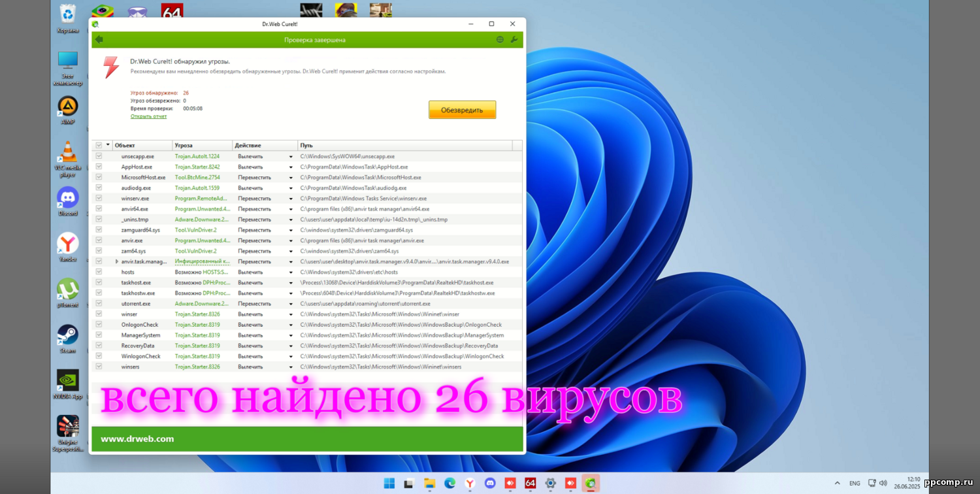Open File Explorer from the taskbar
980x494 pixels.
(429, 484)
